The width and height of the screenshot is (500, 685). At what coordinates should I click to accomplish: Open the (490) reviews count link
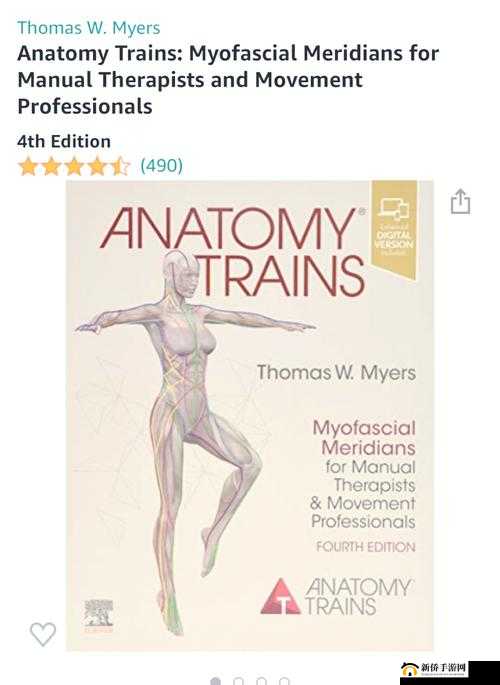tap(161, 166)
